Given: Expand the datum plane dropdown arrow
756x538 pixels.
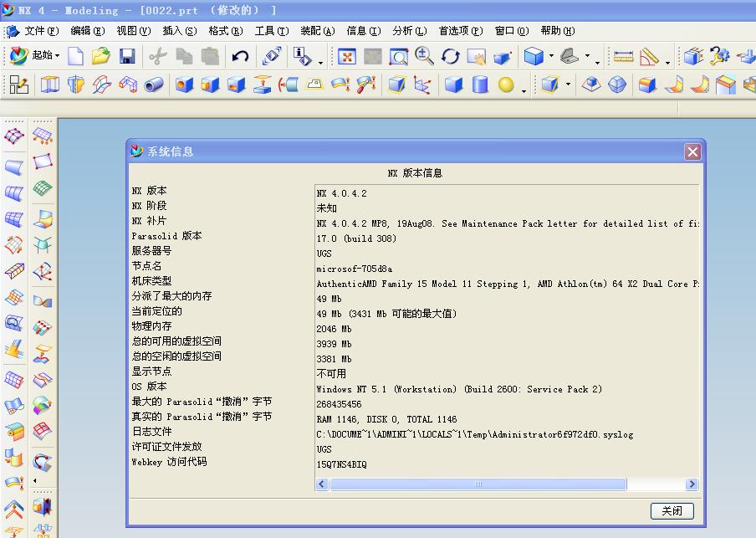Looking at the screenshot, I should pyautogui.click(x=568, y=85).
